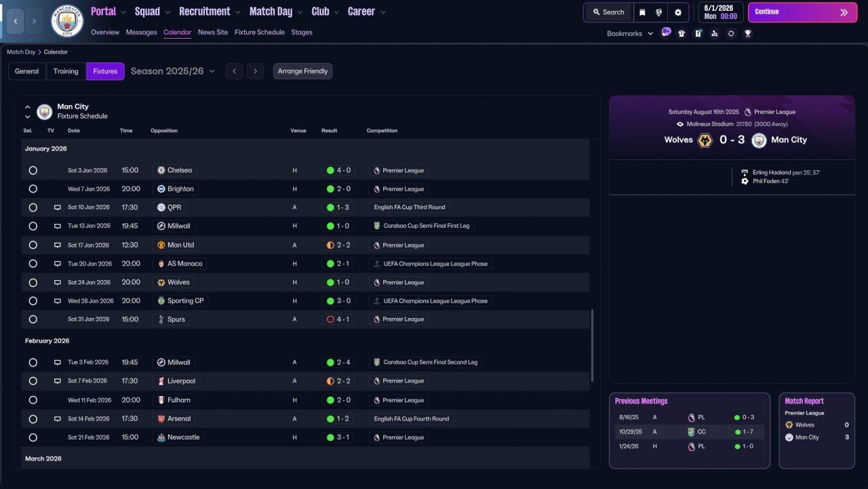Click the TV icon on the Sporting CP row
This screenshot has height=489, width=868.
pyautogui.click(x=58, y=301)
